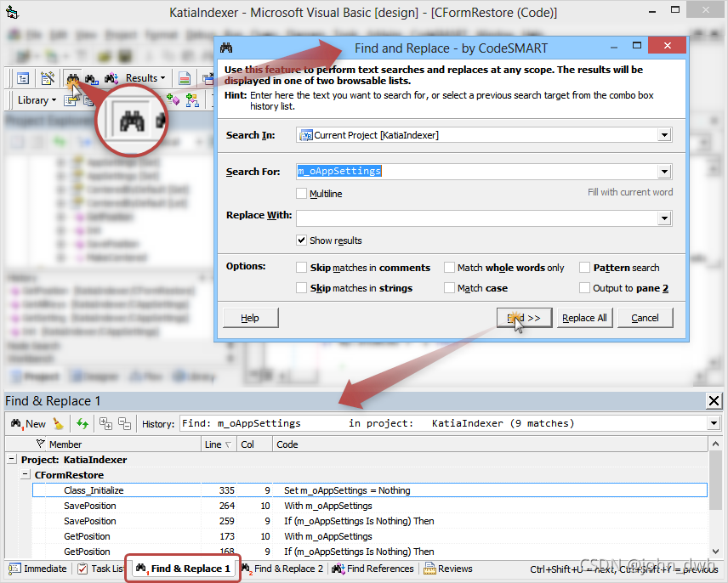
Task: Check Match whole words only
Action: coord(450,267)
